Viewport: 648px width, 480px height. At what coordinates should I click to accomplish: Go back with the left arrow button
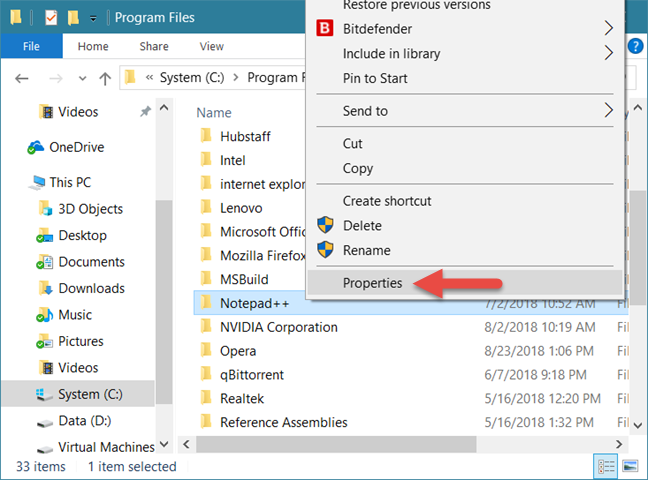(21, 78)
